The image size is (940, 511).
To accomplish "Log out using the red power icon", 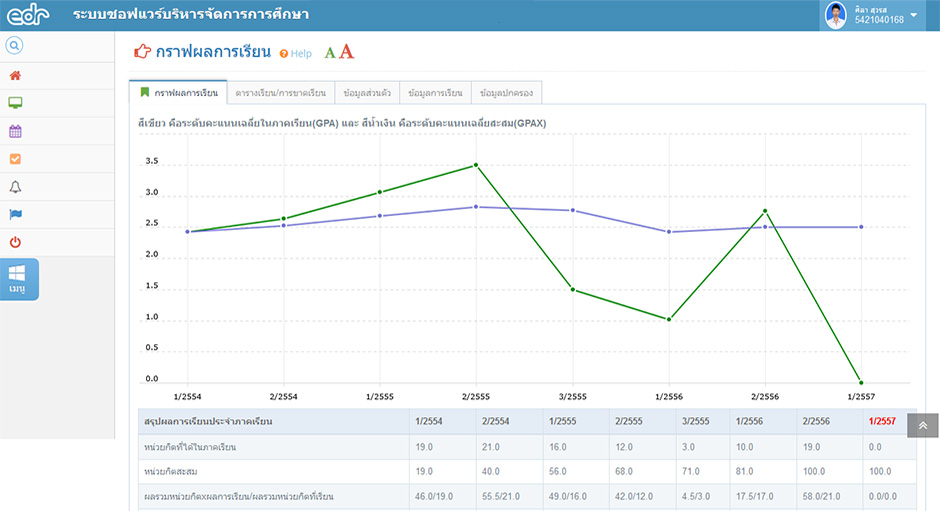I will click(x=15, y=242).
